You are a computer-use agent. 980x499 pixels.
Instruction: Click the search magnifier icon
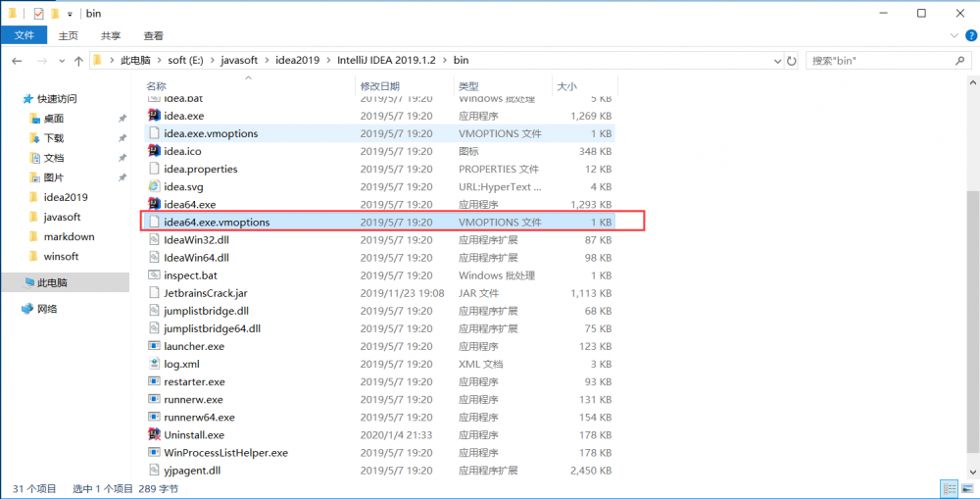pyautogui.click(x=959, y=61)
